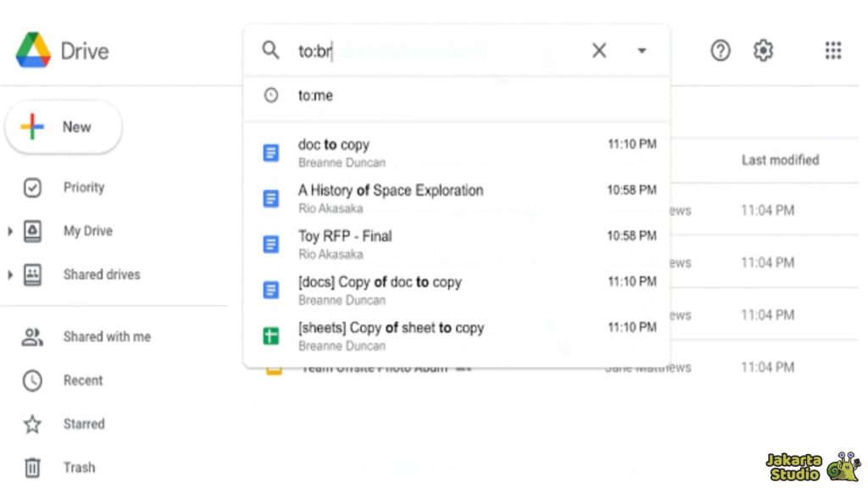This screenshot has height=488, width=868.
Task: Open 'A History of Space Exploration' result
Action: (x=457, y=198)
